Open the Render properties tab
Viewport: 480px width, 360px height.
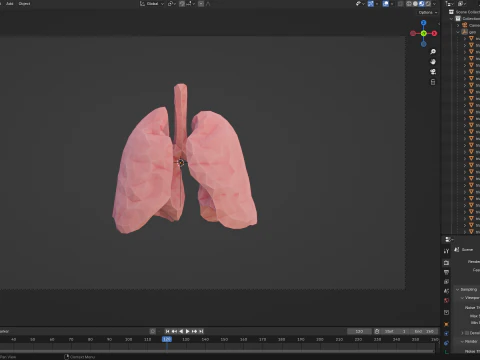446,263
